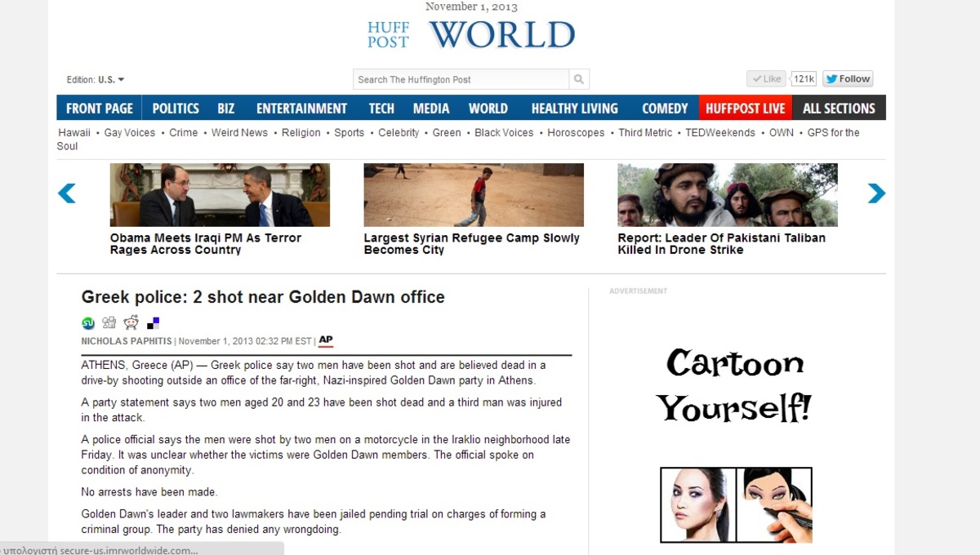The width and height of the screenshot is (980, 555).
Task: Open the Comedy section
Action: (665, 108)
